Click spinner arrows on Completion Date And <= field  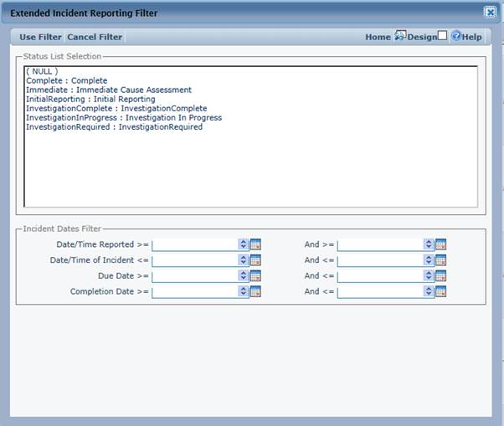pos(429,291)
